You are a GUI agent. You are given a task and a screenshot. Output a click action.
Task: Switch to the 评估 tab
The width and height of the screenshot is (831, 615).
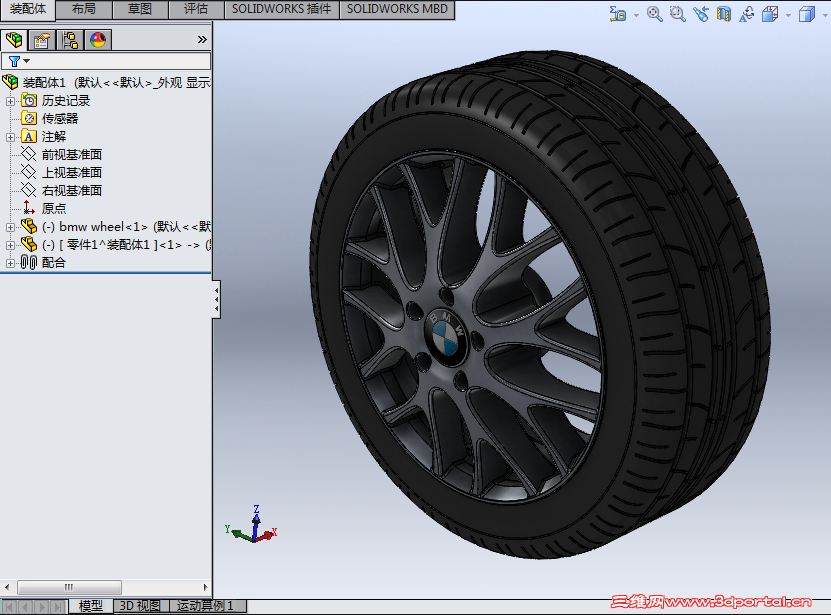(196, 9)
